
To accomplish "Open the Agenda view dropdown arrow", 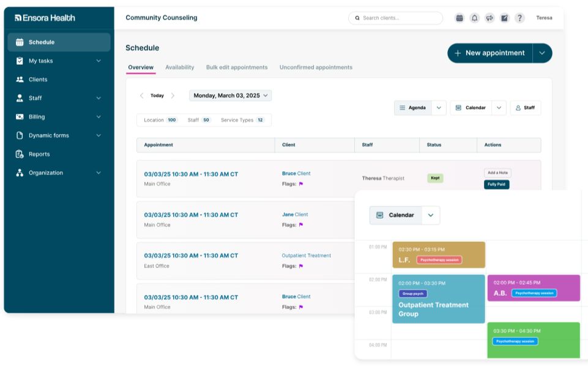I will pos(439,108).
